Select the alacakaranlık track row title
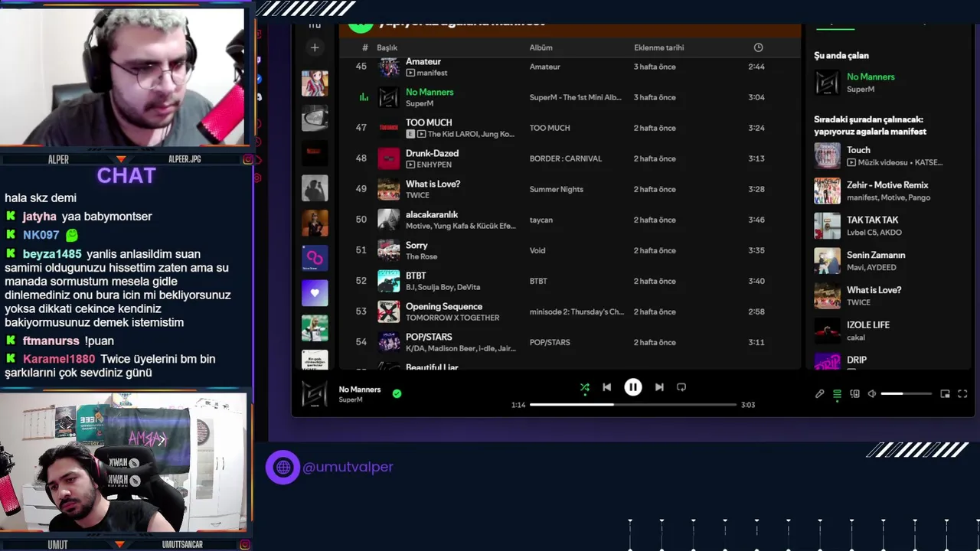Image resolution: width=980 pixels, height=551 pixels. pos(432,214)
